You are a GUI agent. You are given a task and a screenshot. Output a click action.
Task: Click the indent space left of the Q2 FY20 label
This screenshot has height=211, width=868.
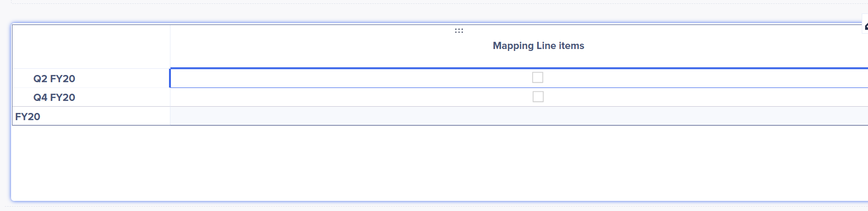tap(23, 78)
